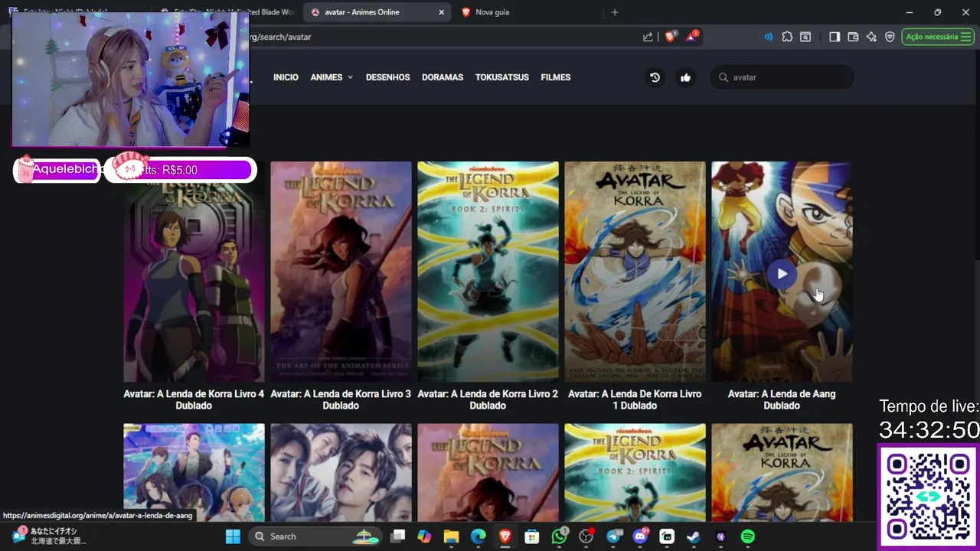This screenshot has height=551, width=980.
Task: Open Telegram from the taskbar
Action: pyautogui.click(x=613, y=536)
